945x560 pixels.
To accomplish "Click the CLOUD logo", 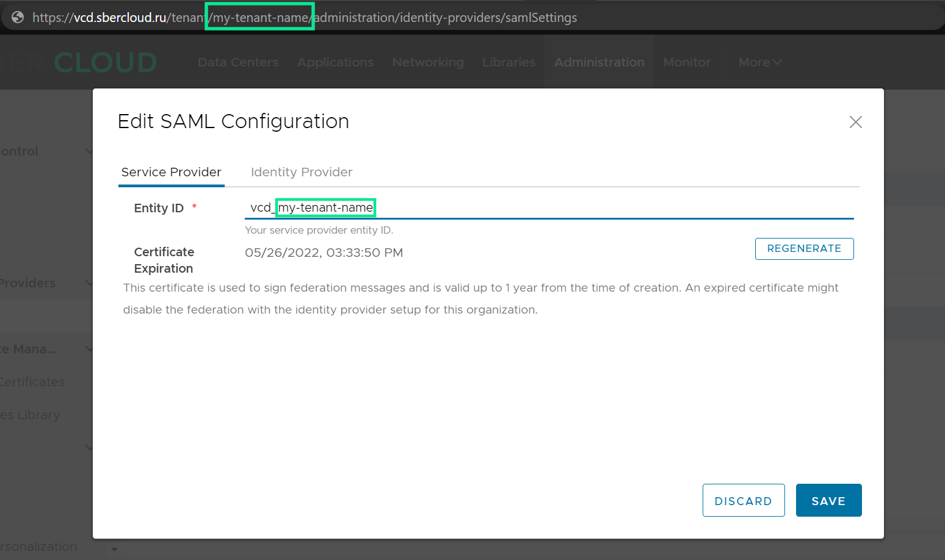I will pyautogui.click(x=105, y=62).
